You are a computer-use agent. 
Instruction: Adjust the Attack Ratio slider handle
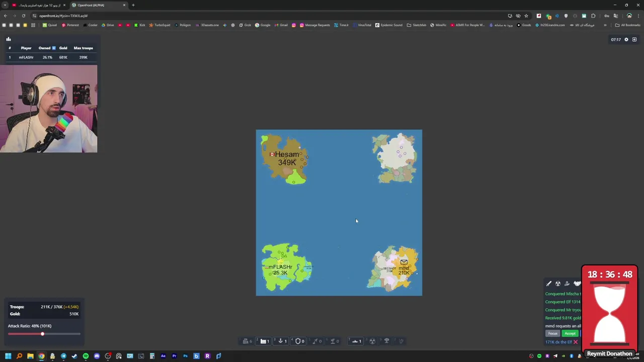point(42,334)
